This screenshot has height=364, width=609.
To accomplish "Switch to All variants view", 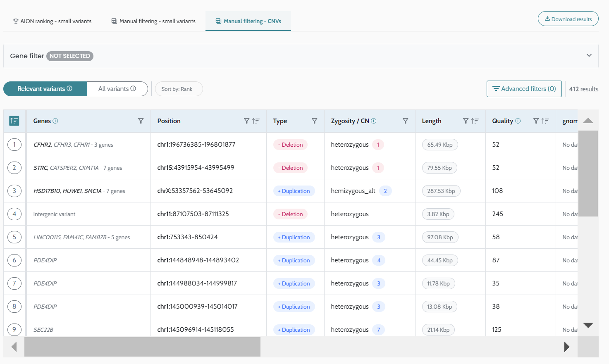I will click(x=117, y=89).
